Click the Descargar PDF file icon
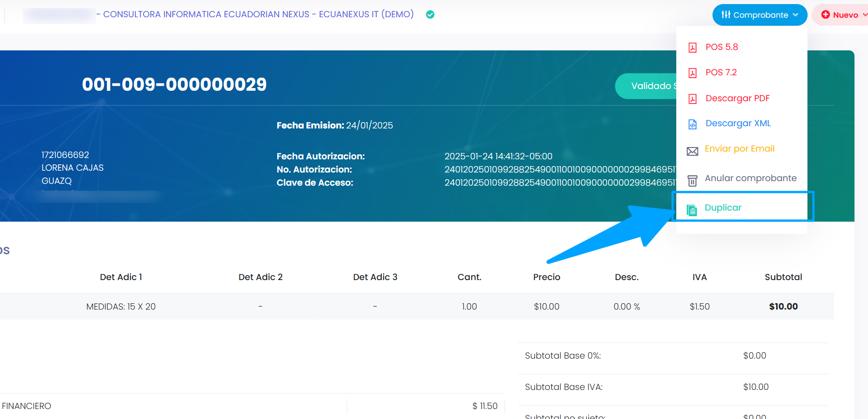The image size is (868, 419). [692, 99]
